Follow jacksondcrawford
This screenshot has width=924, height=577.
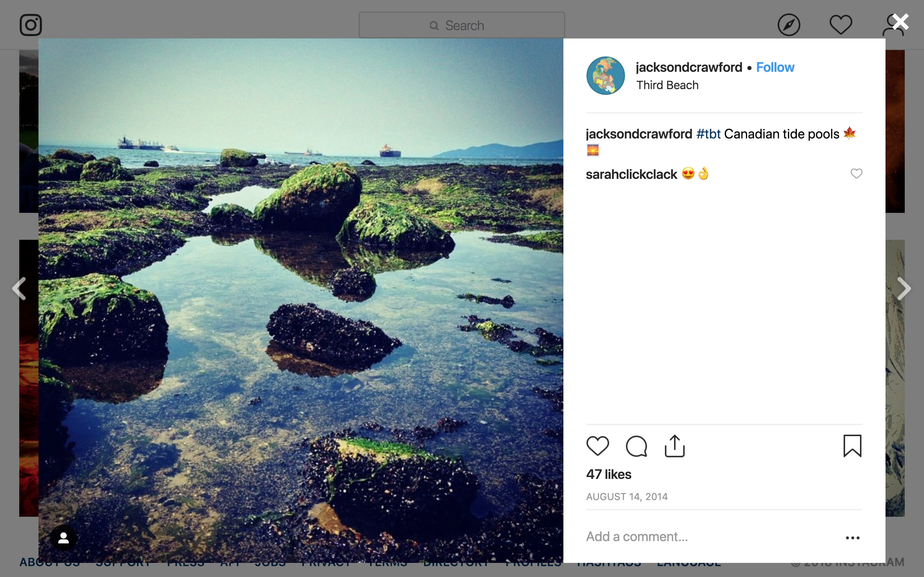click(775, 68)
